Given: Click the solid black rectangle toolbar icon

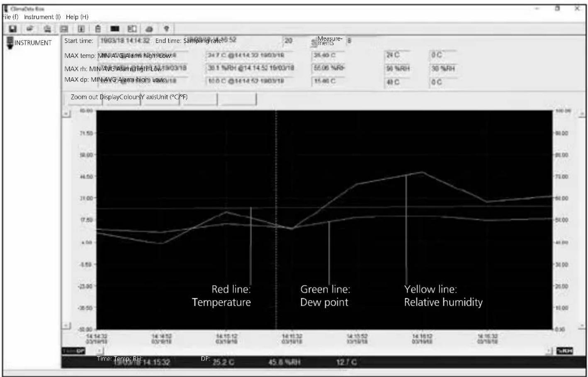Looking at the screenshot, I should pos(115,29).
